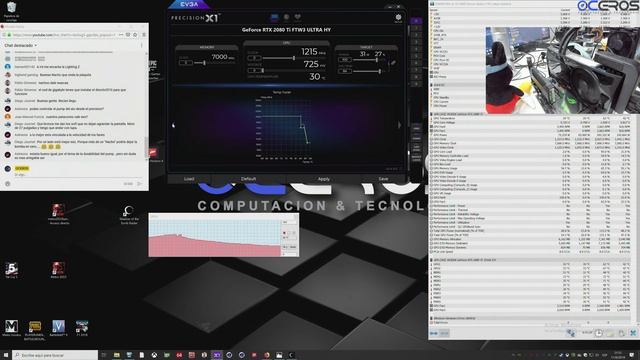Viewport: 640px width, 360px height.
Task: Click the taskbar search box
Action: coord(55,355)
